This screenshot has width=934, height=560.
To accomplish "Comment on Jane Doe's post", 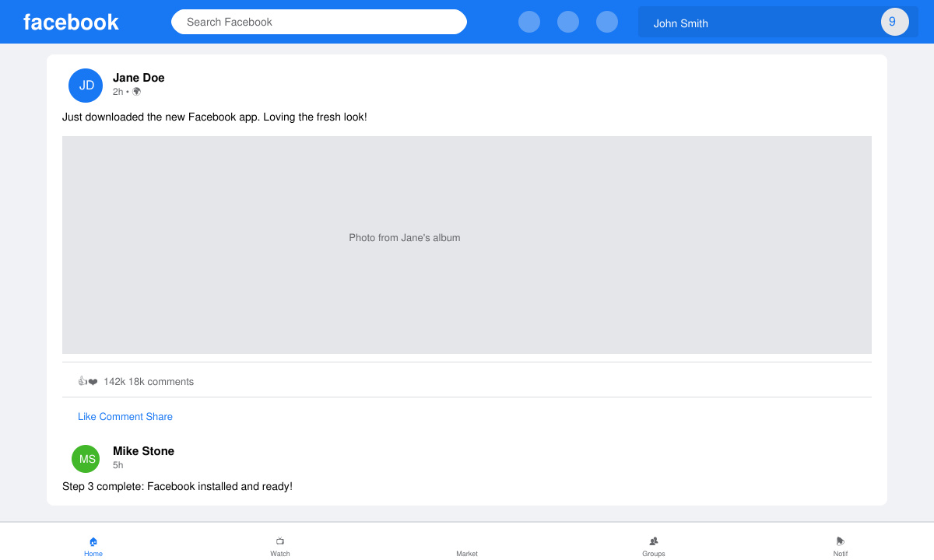I will [121, 417].
